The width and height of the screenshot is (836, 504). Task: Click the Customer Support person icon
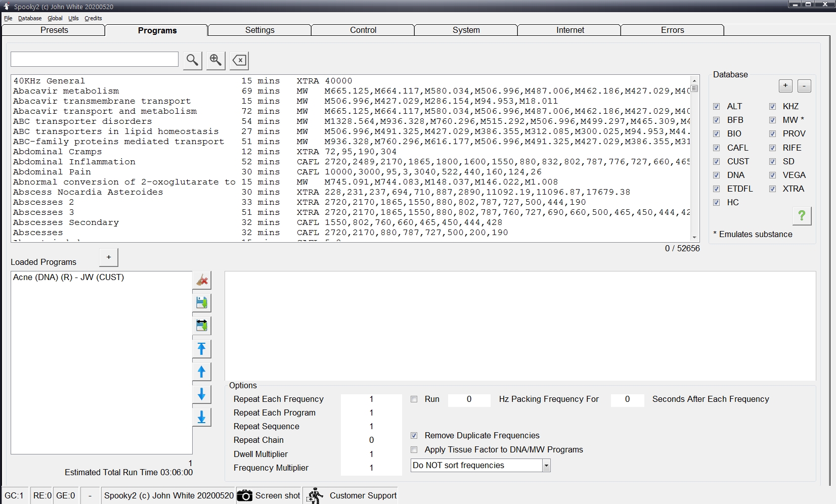[x=316, y=495]
